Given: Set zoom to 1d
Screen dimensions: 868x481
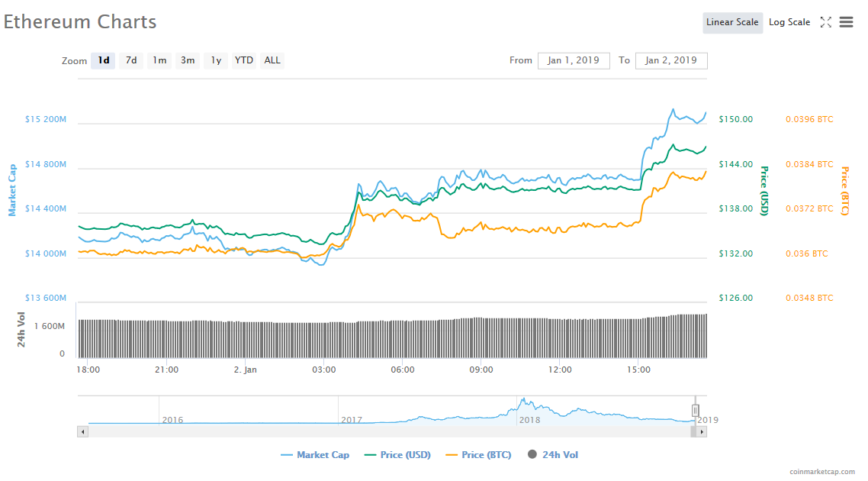Looking at the screenshot, I should coord(103,60).
